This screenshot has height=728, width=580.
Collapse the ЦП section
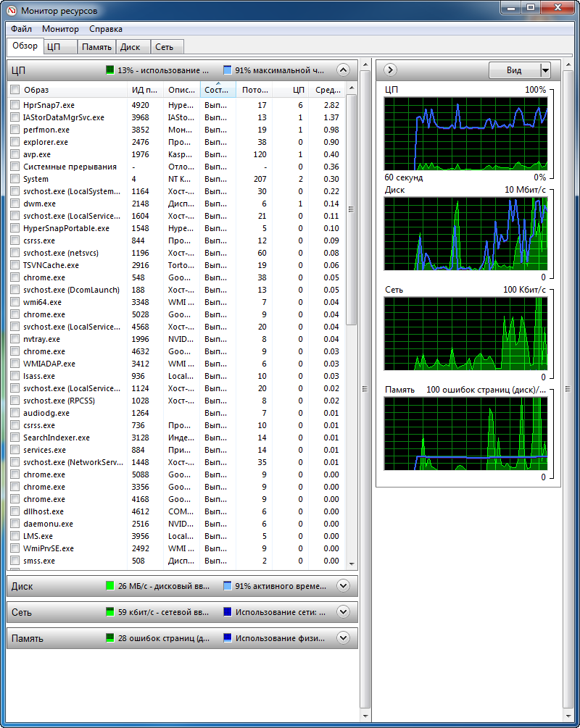click(x=344, y=70)
